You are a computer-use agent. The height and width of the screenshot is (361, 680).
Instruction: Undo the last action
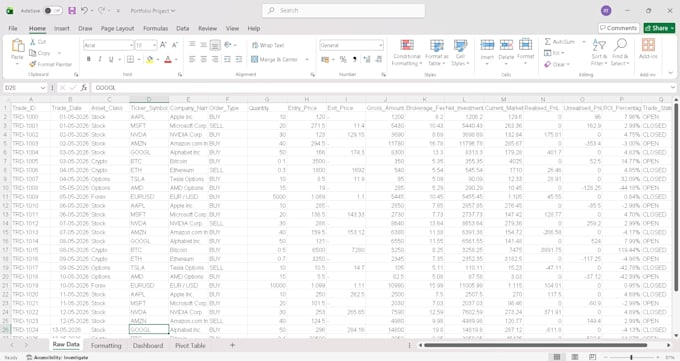tap(85, 10)
